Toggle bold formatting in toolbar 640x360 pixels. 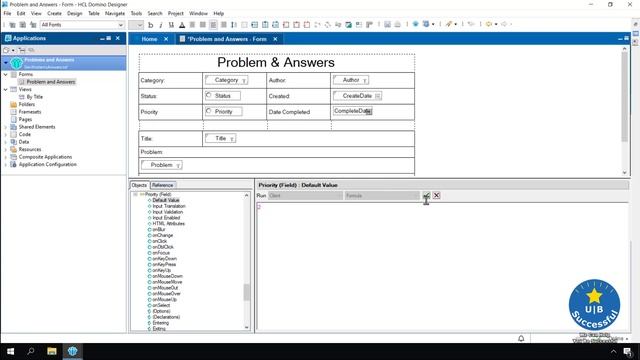click(x=151, y=25)
